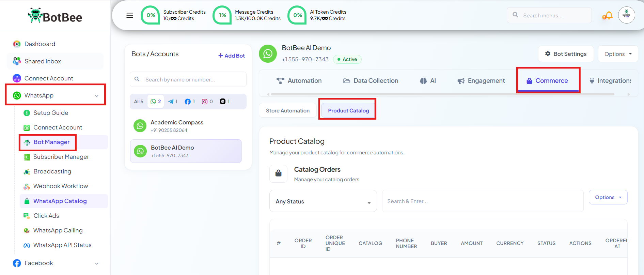This screenshot has width=644, height=275.
Task: Open the Catalog Orders Options dropdown
Action: pyautogui.click(x=608, y=197)
